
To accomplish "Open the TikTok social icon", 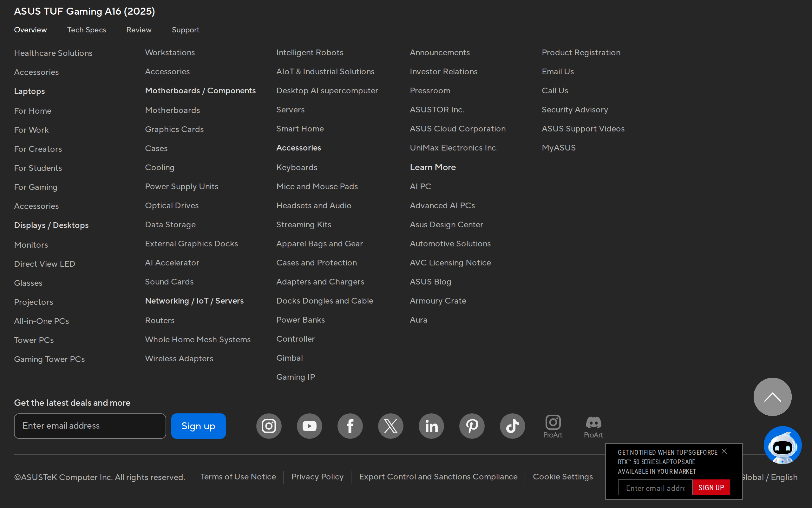I will tap(512, 426).
